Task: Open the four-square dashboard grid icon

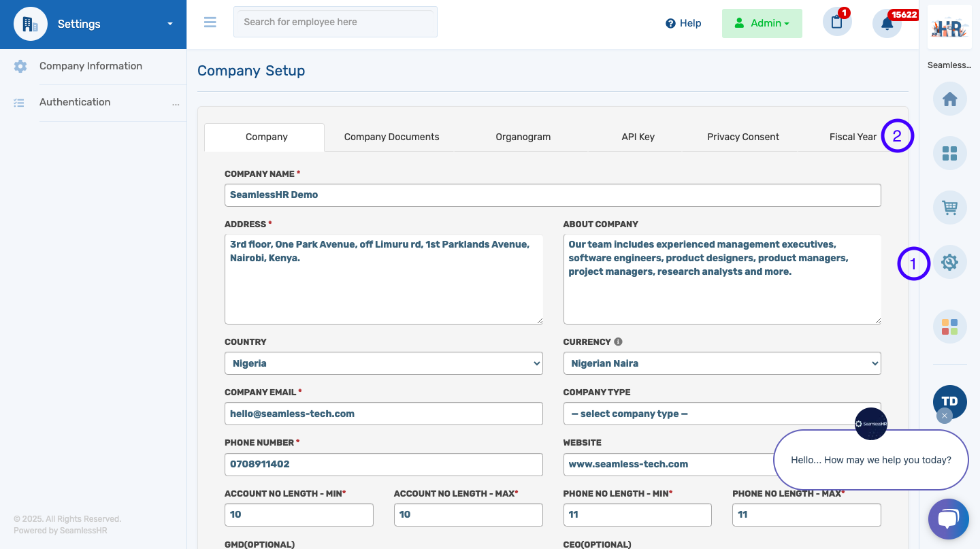Action: pyautogui.click(x=949, y=153)
